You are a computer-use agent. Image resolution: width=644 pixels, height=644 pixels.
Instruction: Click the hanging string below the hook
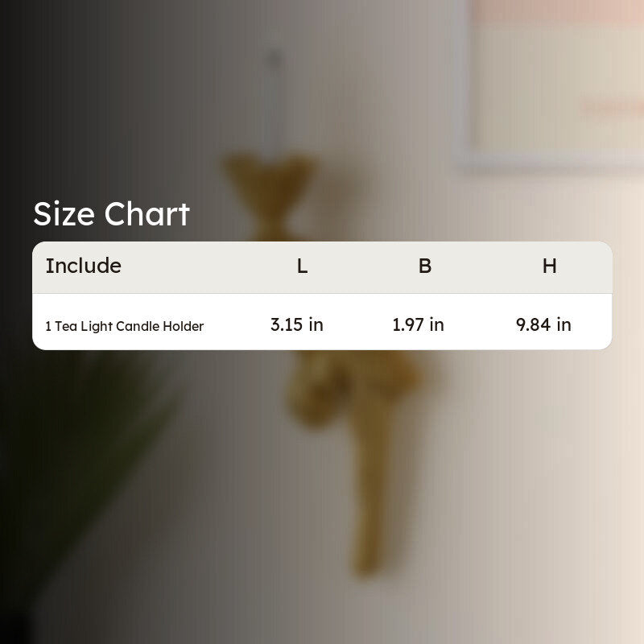point(271,111)
